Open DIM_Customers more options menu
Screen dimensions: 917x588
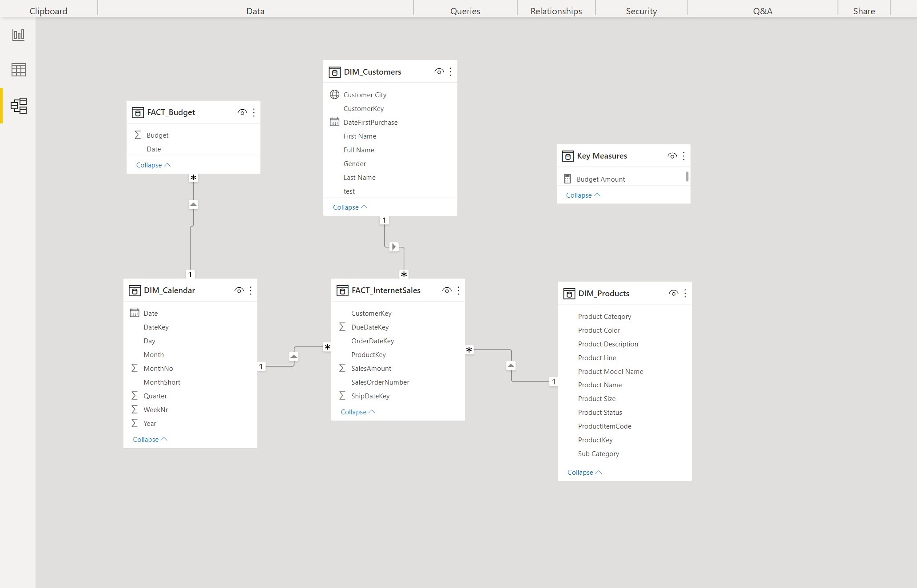pos(450,72)
